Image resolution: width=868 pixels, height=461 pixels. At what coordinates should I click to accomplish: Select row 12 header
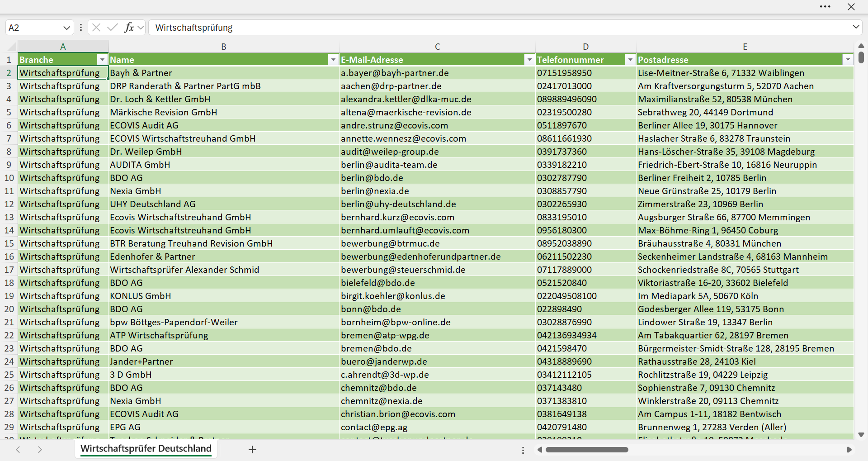[x=9, y=204]
